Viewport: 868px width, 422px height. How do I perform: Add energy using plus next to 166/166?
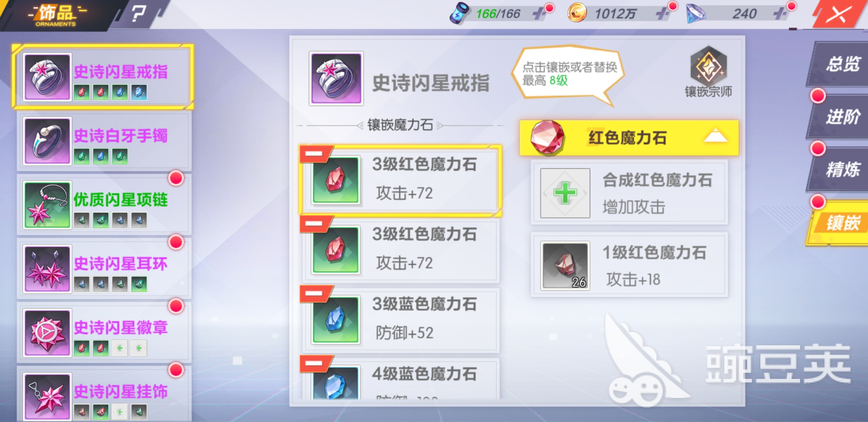pos(539,14)
